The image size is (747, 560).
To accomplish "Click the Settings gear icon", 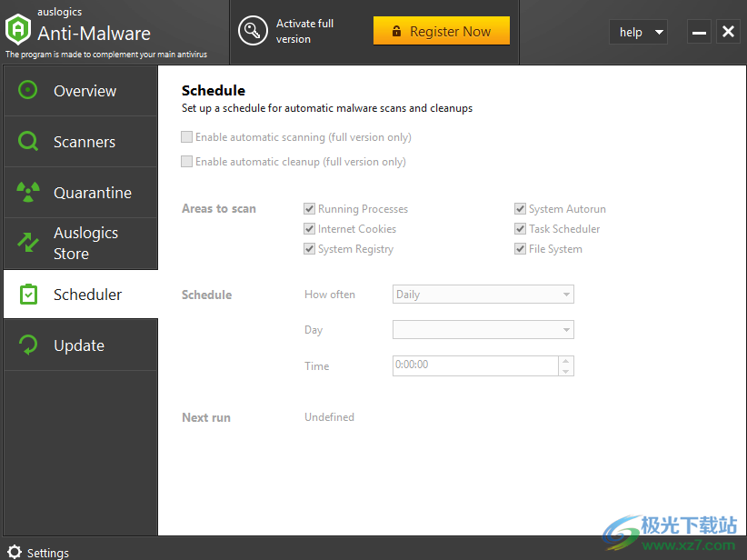I will point(15,552).
